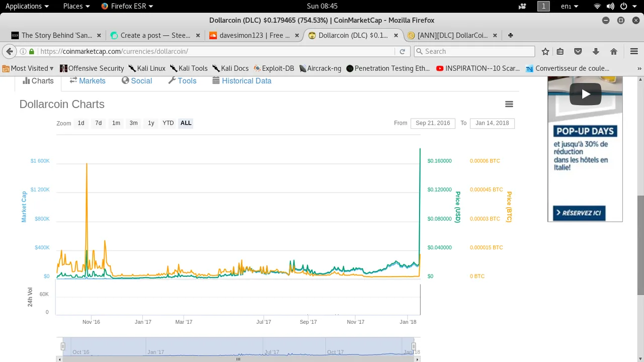Set chart zoom to ALL
The width and height of the screenshot is (644, 362).
pyautogui.click(x=186, y=123)
